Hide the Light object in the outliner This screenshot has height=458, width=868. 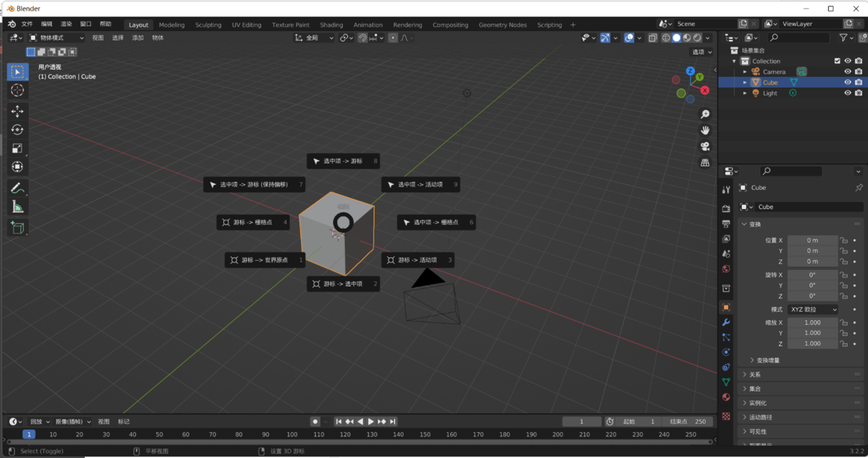(847, 92)
